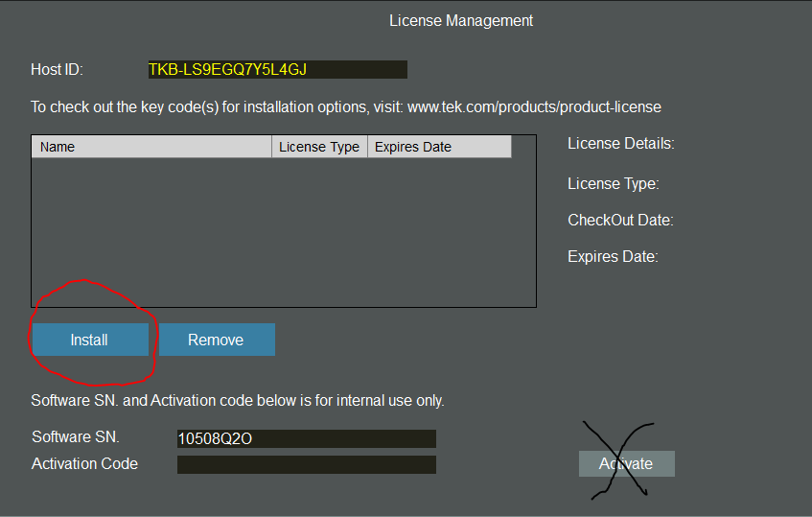Screen dimensions: 812x517
Task: Click the Install button
Action: point(90,340)
